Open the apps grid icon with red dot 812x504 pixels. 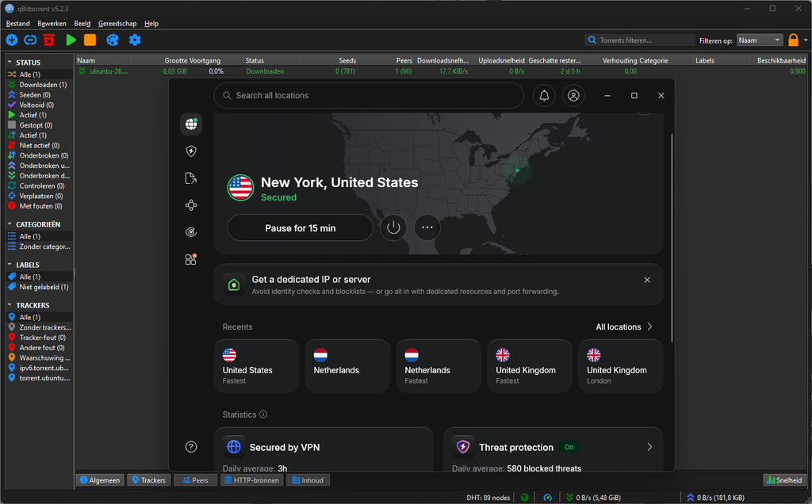[x=191, y=259]
